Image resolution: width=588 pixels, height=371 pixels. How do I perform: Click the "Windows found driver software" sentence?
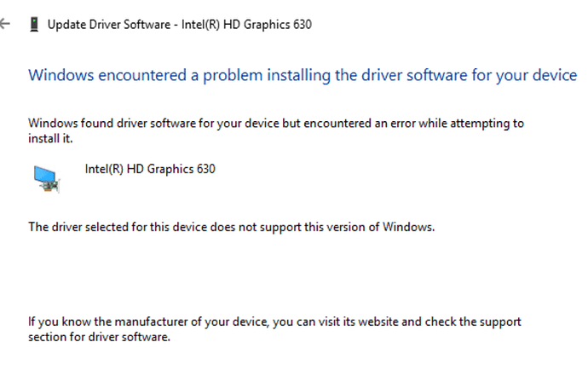point(121,123)
